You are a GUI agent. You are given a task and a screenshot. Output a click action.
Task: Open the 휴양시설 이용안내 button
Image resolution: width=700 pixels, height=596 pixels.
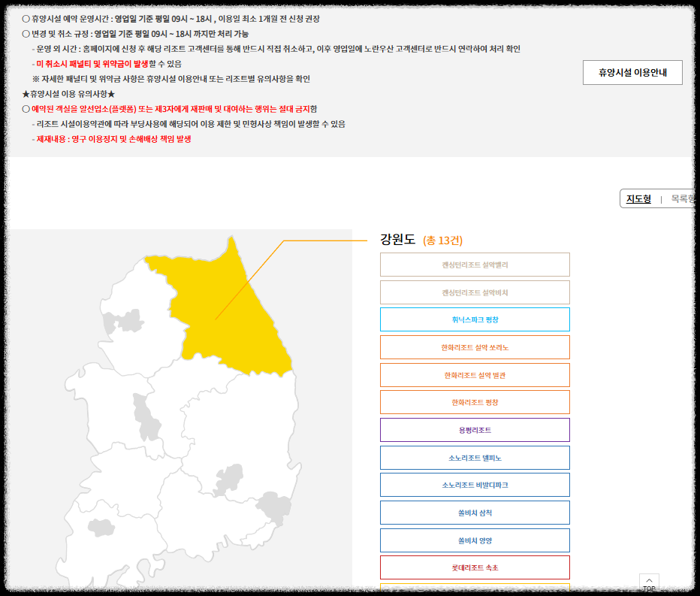(x=632, y=72)
